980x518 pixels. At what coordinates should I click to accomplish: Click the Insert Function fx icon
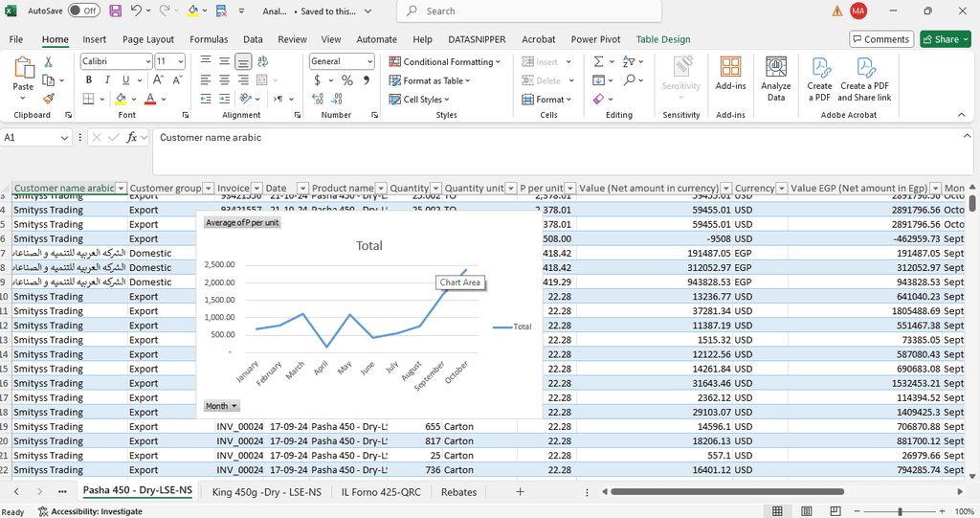tap(131, 138)
